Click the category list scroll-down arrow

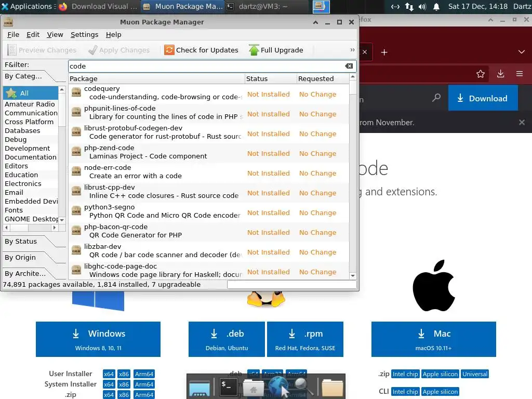tap(62, 220)
